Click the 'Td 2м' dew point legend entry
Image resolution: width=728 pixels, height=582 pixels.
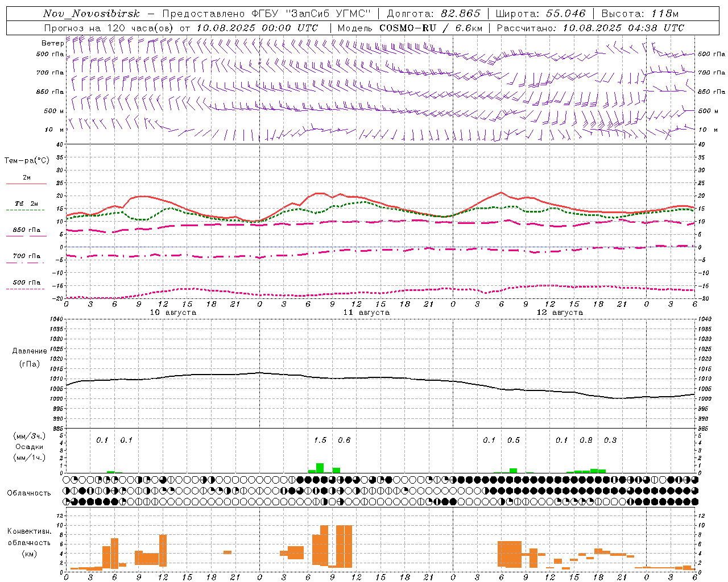pyautogui.click(x=27, y=203)
